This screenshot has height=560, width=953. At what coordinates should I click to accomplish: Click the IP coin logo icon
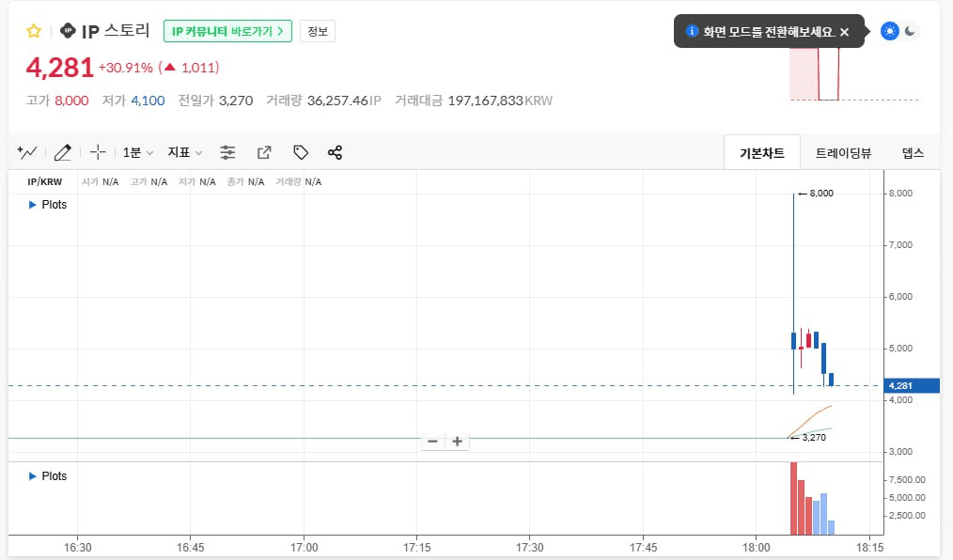pyautogui.click(x=68, y=30)
